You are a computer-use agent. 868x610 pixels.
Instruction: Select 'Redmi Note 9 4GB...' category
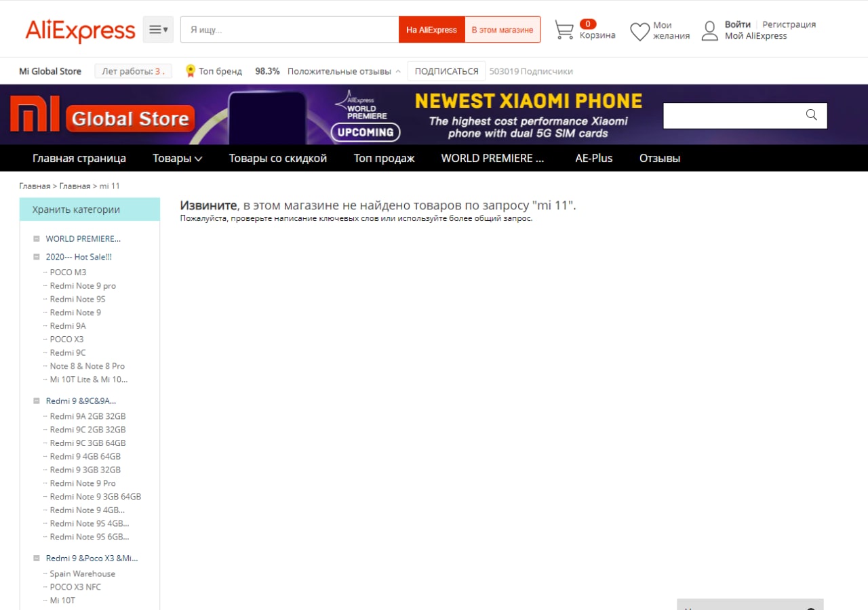87,510
